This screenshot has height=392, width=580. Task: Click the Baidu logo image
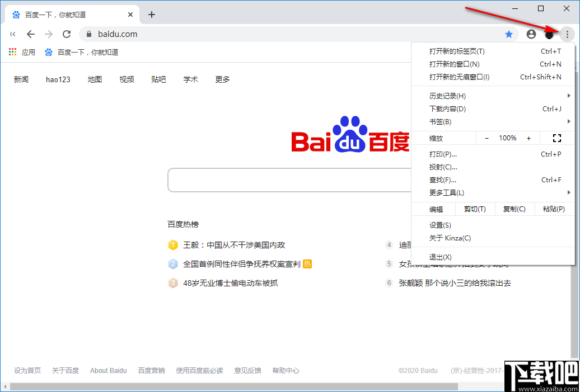(350, 134)
